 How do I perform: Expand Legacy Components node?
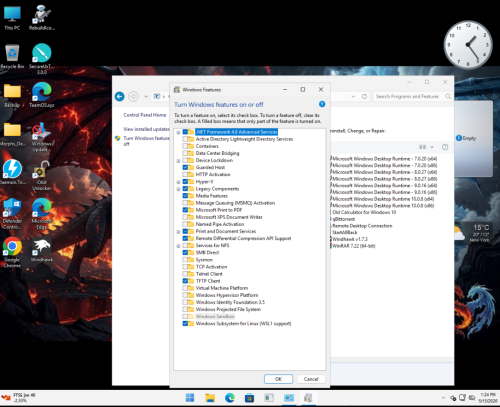[178, 189]
